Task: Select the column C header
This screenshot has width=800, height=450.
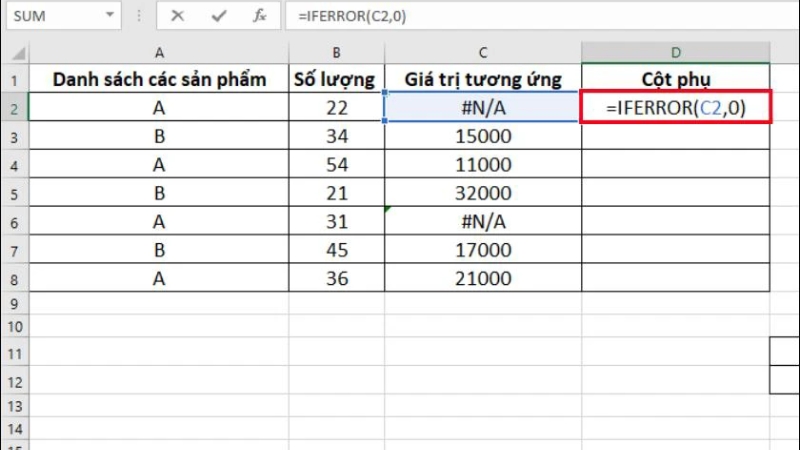Action: [x=483, y=51]
